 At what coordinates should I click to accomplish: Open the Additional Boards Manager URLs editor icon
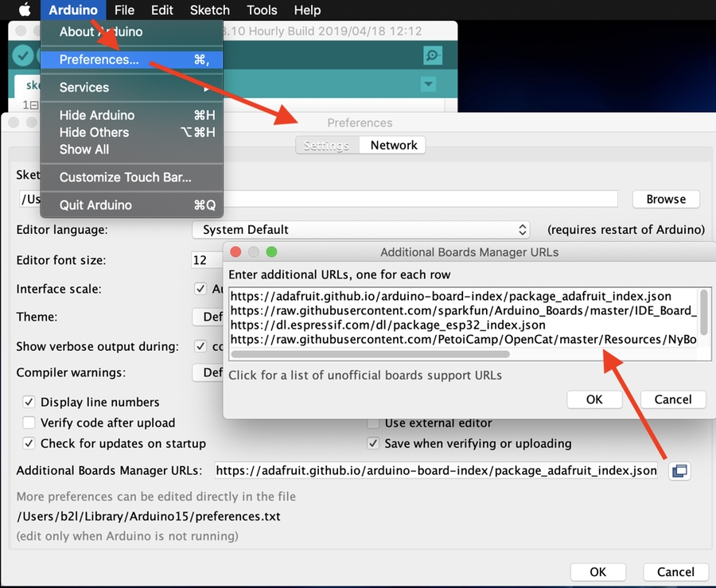click(x=679, y=471)
